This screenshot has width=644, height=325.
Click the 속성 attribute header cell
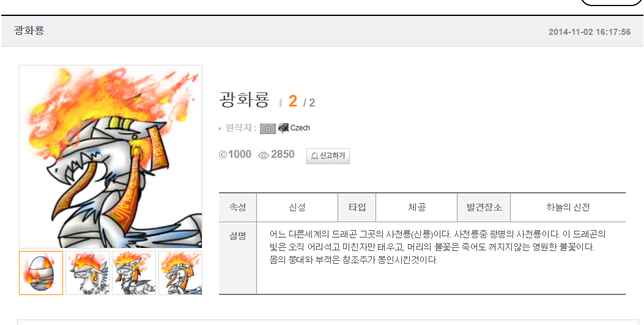point(238,207)
